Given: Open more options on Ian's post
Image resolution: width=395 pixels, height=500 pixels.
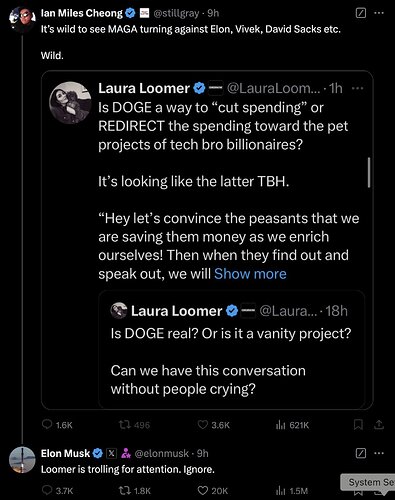Looking at the screenshot, I should [x=379, y=13].
